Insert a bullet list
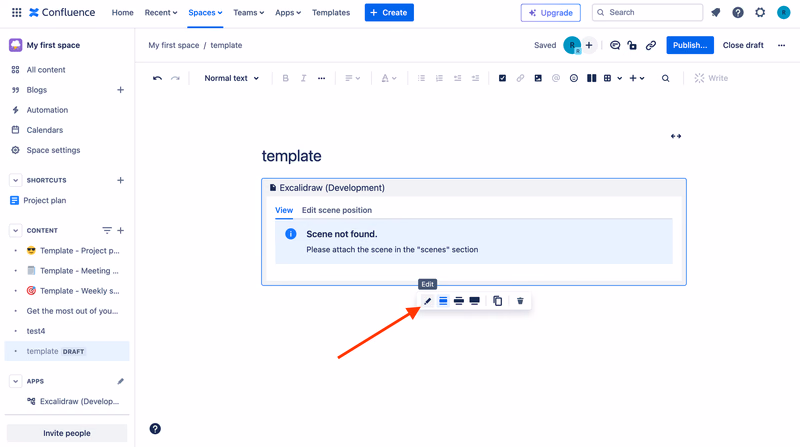800x447 pixels. (421, 78)
